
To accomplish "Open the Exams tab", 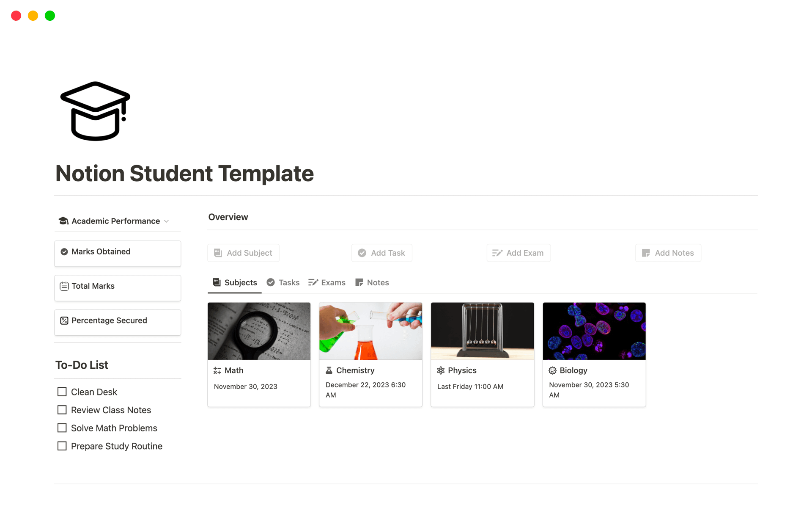I will tap(327, 282).
